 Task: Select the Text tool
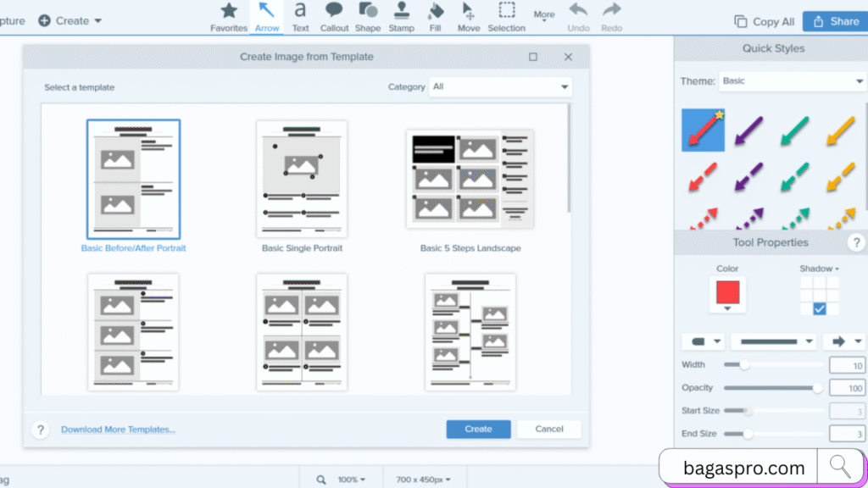click(x=300, y=15)
